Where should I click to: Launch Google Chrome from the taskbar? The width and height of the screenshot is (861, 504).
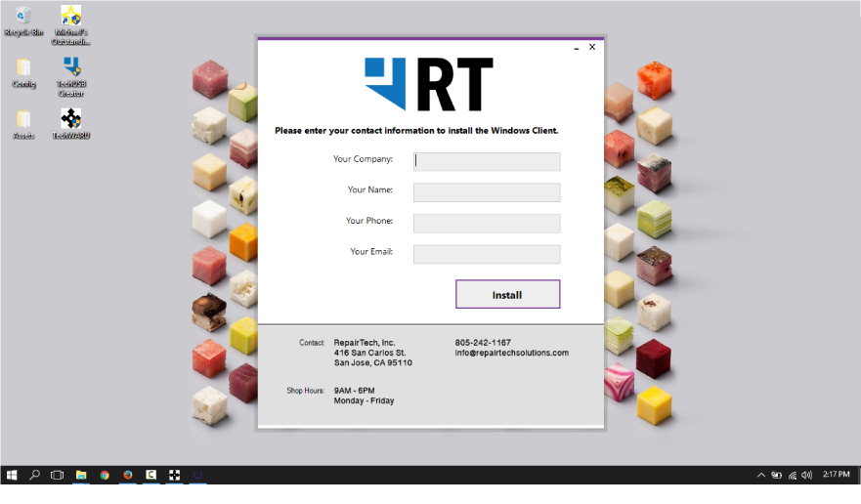click(x=105, y=475)
